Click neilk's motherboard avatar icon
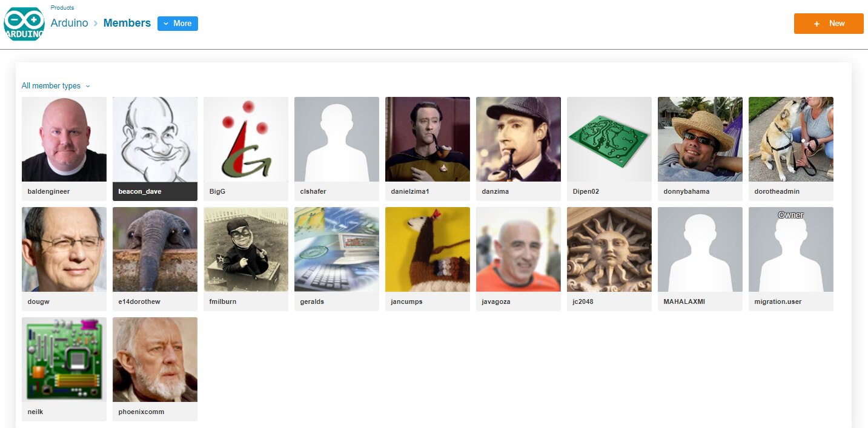The height and width of the screenshot is (428, 868). [64, 360]
